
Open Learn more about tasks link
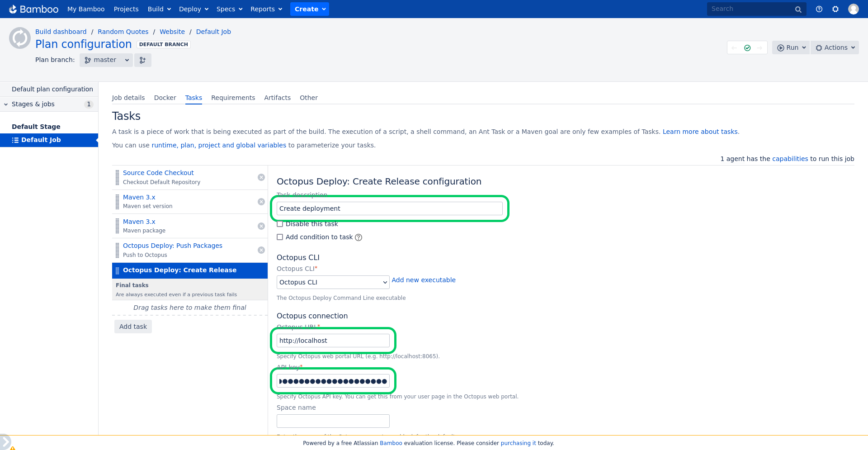[x=700, y=132]
